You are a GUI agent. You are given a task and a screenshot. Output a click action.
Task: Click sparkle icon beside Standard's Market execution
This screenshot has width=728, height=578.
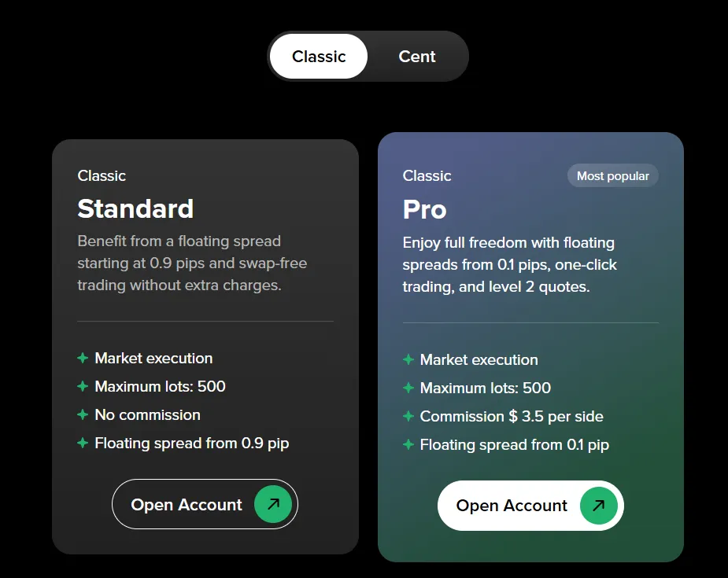tap(83, 358)
